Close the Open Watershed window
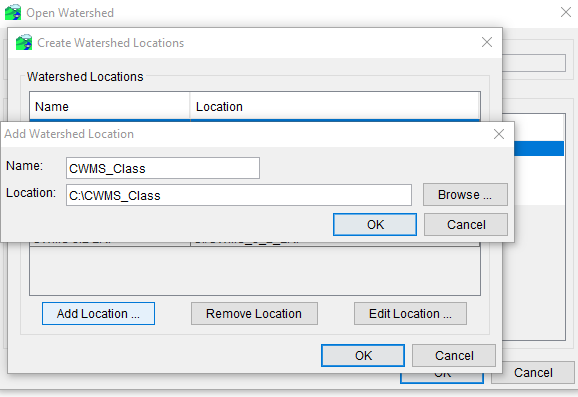 tap(565, 12)
